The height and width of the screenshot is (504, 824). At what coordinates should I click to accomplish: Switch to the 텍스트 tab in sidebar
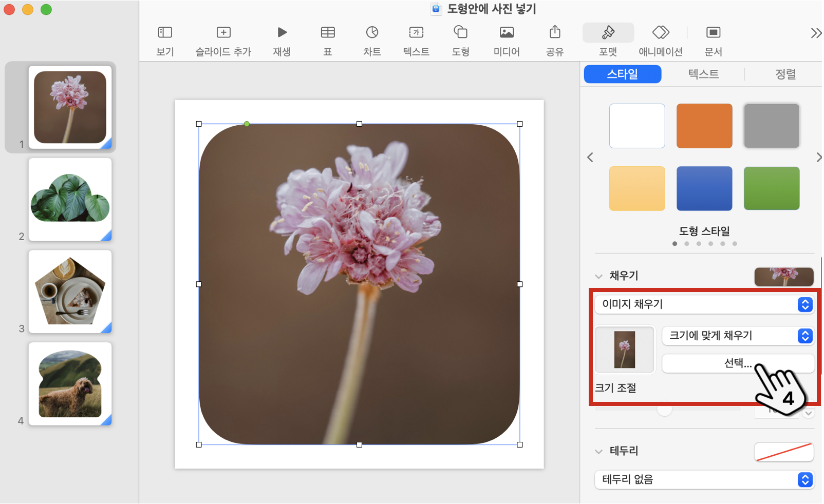click(x=703, y=74)
